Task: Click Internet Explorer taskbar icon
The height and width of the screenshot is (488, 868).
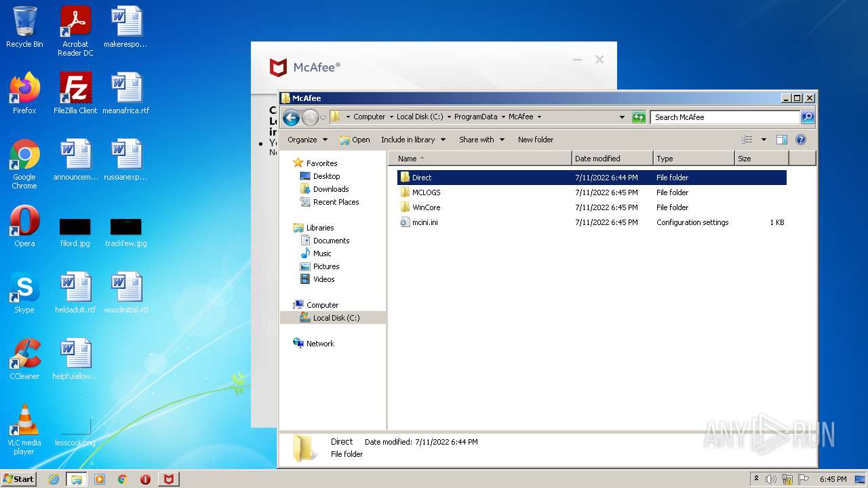Action: (x=54, y=479)
